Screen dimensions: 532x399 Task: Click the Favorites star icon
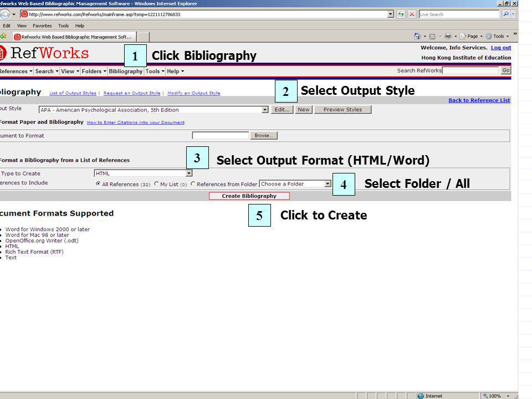3,37
